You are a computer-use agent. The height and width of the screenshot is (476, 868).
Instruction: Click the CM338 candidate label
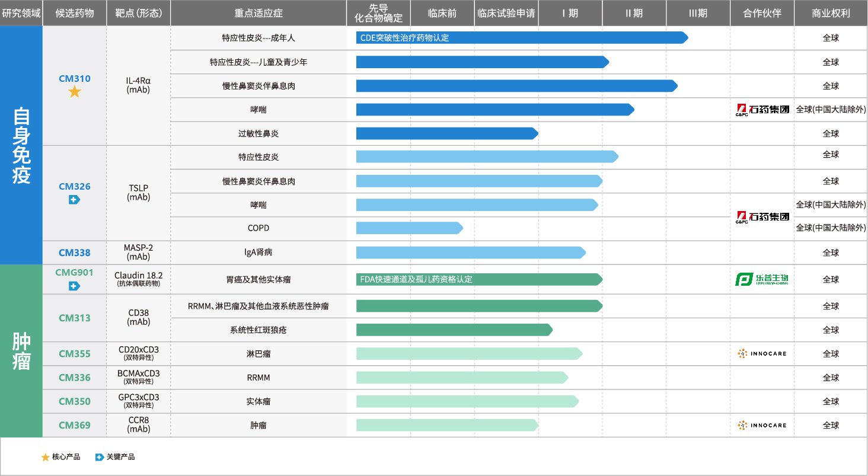[x=74, y=252]
